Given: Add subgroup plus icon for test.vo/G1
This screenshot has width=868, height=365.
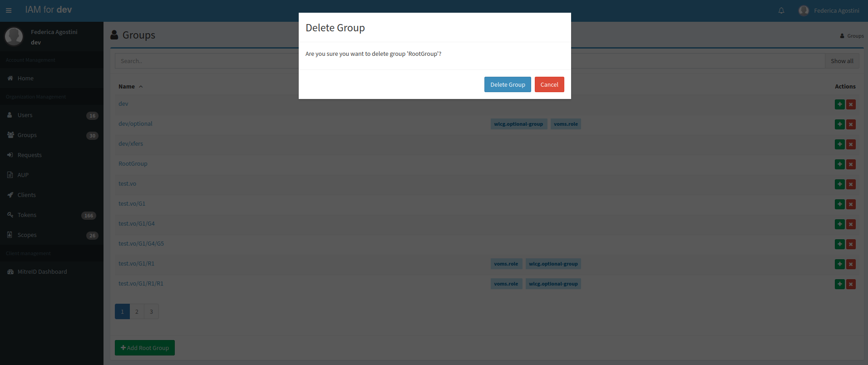Looking at the screenshot, I should pyautogui.click(x=840, y=204).
